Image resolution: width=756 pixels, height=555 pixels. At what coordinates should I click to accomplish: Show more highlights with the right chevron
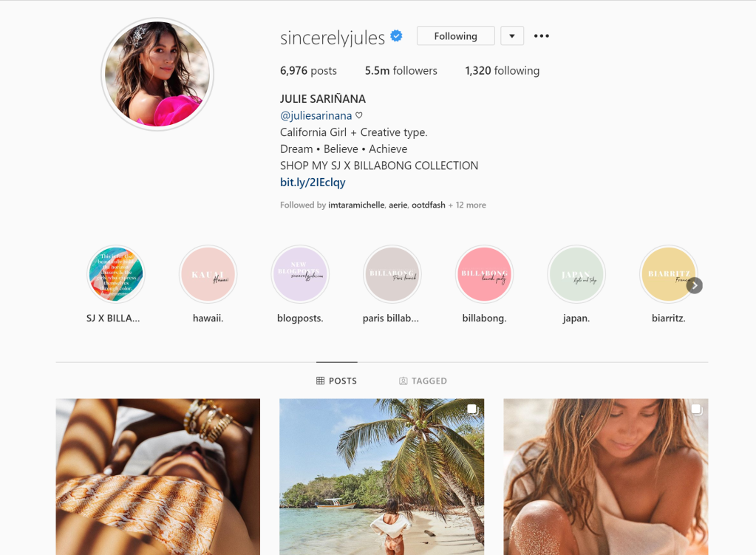(694, 285)
